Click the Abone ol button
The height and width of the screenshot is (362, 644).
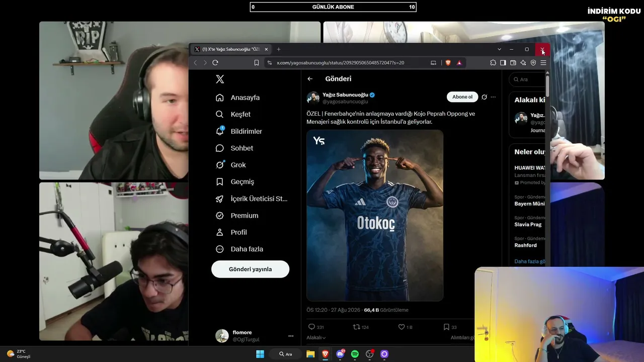click(462, 97)
